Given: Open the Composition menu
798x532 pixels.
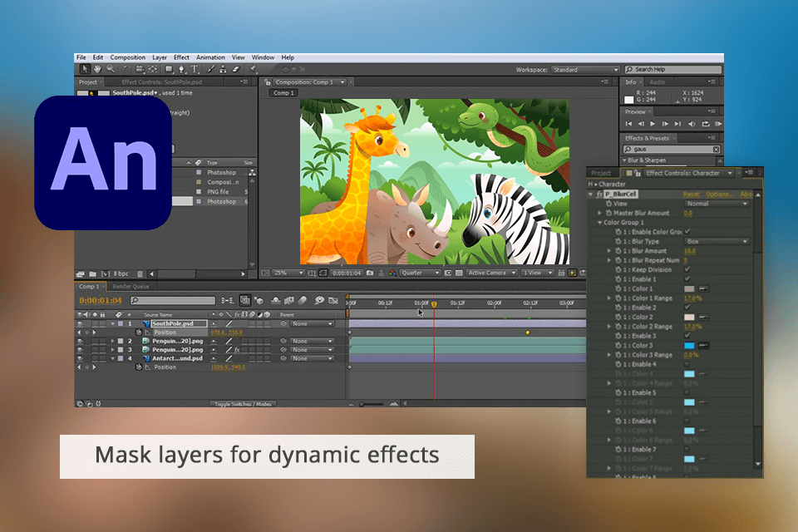Looking at the screenshot, I should coord(128,57).
